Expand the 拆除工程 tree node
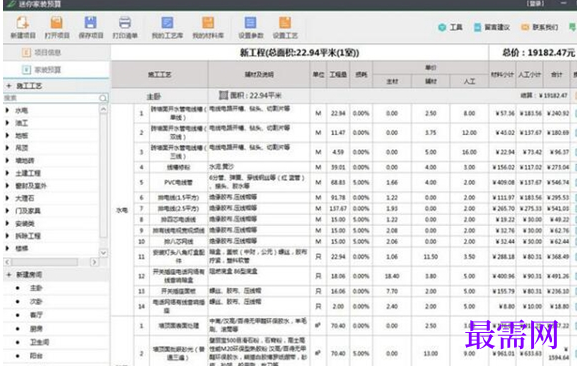Screen dimensions: 577x366 point(7,236)
